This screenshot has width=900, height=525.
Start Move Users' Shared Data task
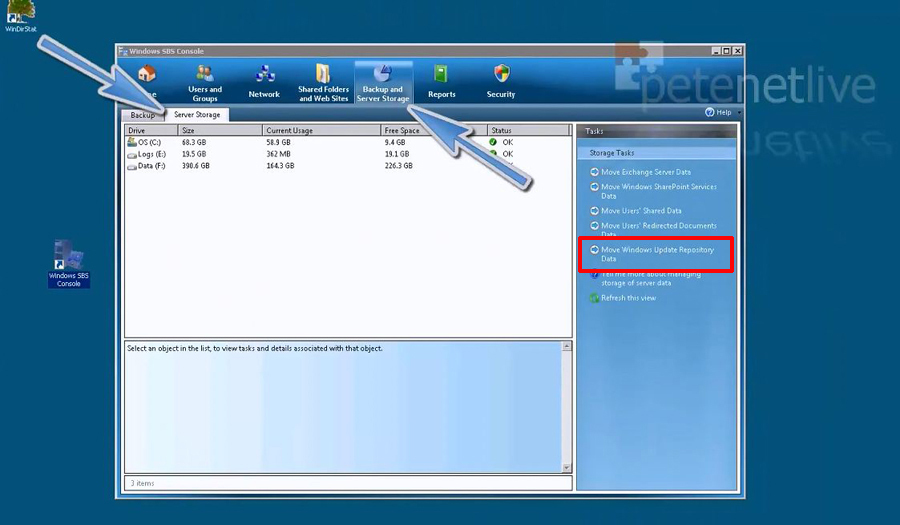tap(641, 211)
